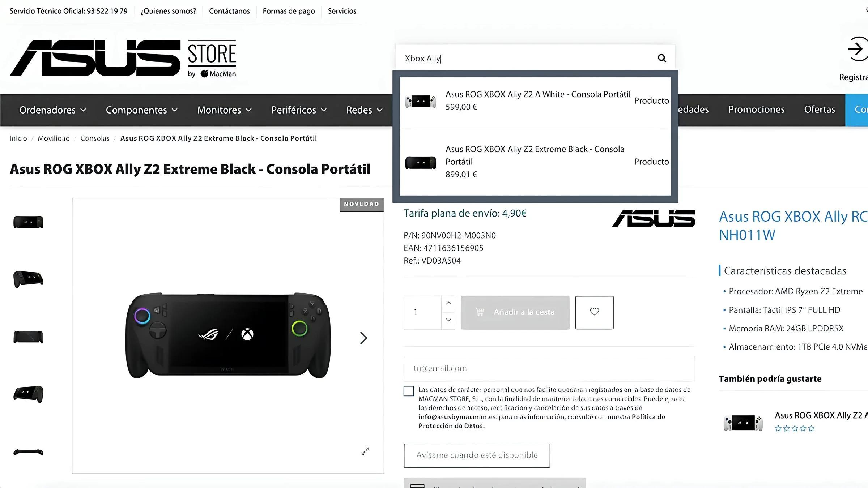Increase quantity with up arrow
This screenshot has width=868, height=488.
click(x=448, y=304)
